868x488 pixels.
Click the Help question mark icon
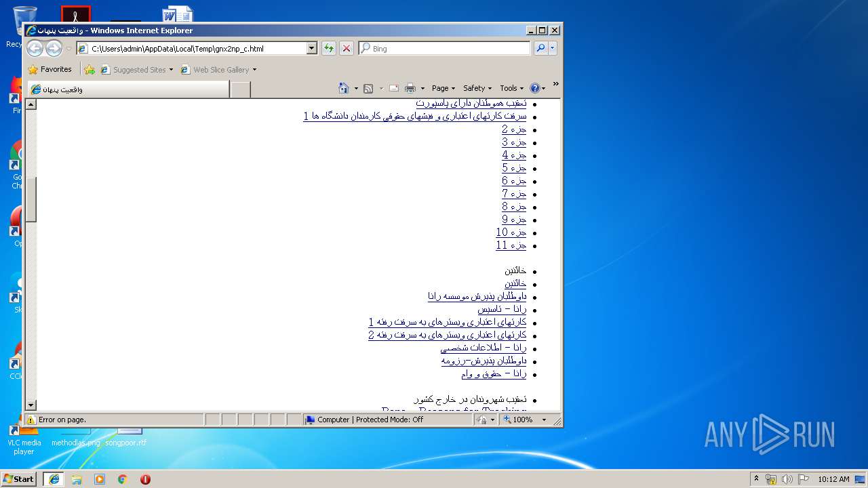click(x=534, y=88)
